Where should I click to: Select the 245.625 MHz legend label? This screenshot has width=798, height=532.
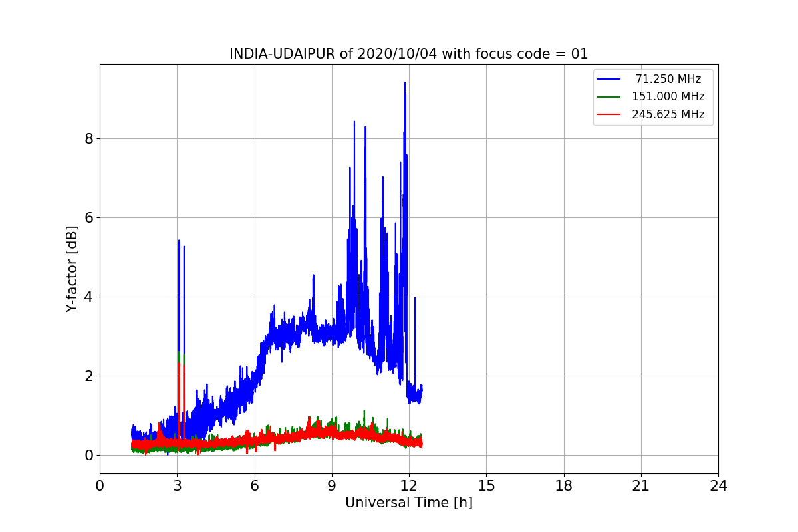(x=668, y=114)
